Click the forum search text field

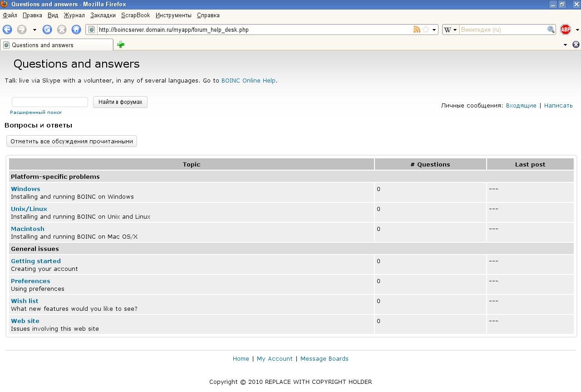click(x=50, y=102)
